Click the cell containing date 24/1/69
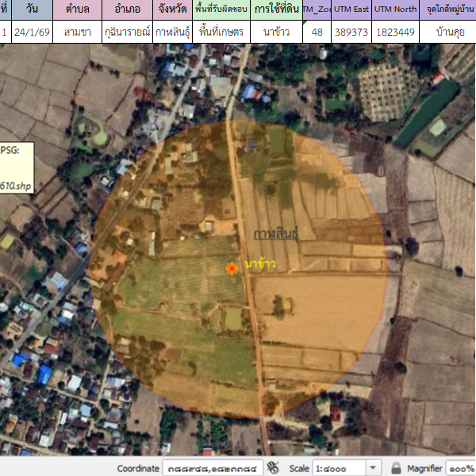This screenshot has width=476, height=476. pyautogui.click(x=33, y=33)
